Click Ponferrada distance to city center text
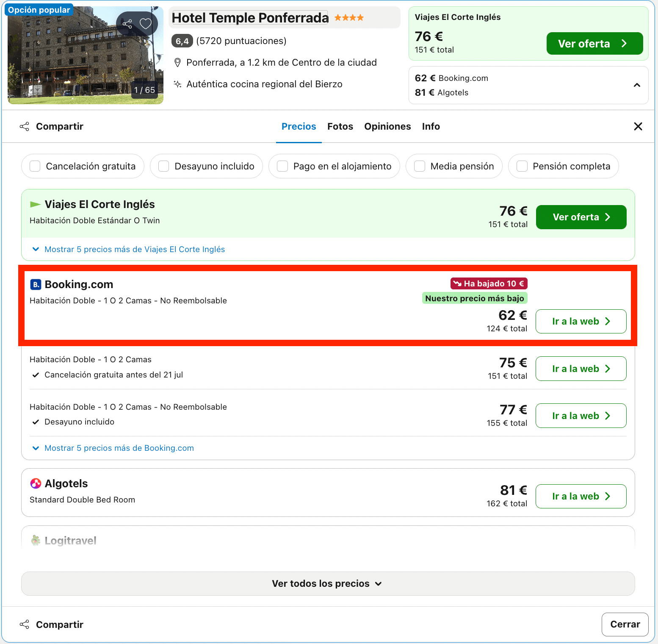The image size is (658, 644). coord(282,62)
